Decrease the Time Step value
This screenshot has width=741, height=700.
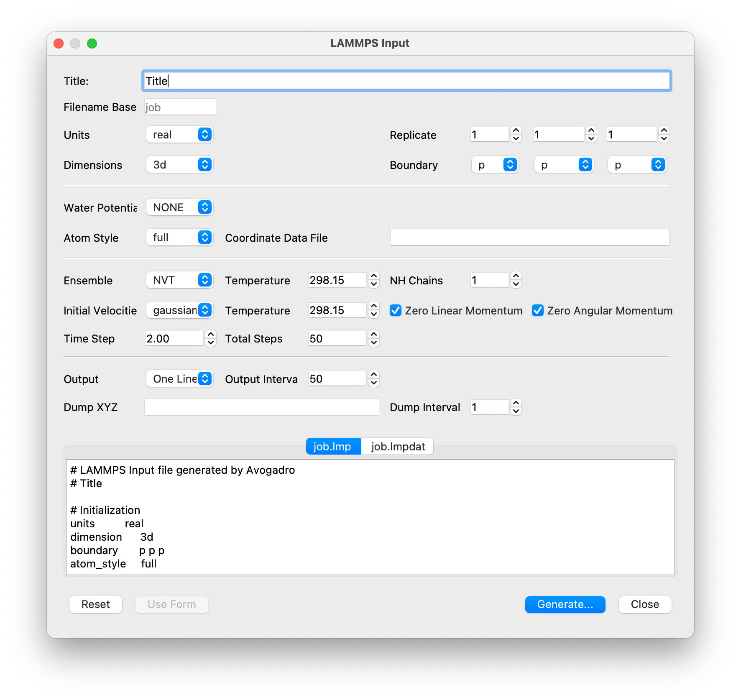point(211,343)
